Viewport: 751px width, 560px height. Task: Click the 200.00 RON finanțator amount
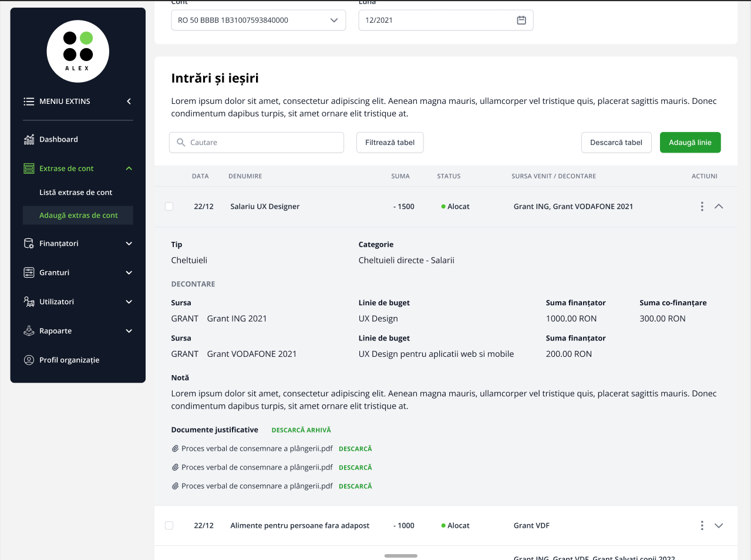[569, 354]
